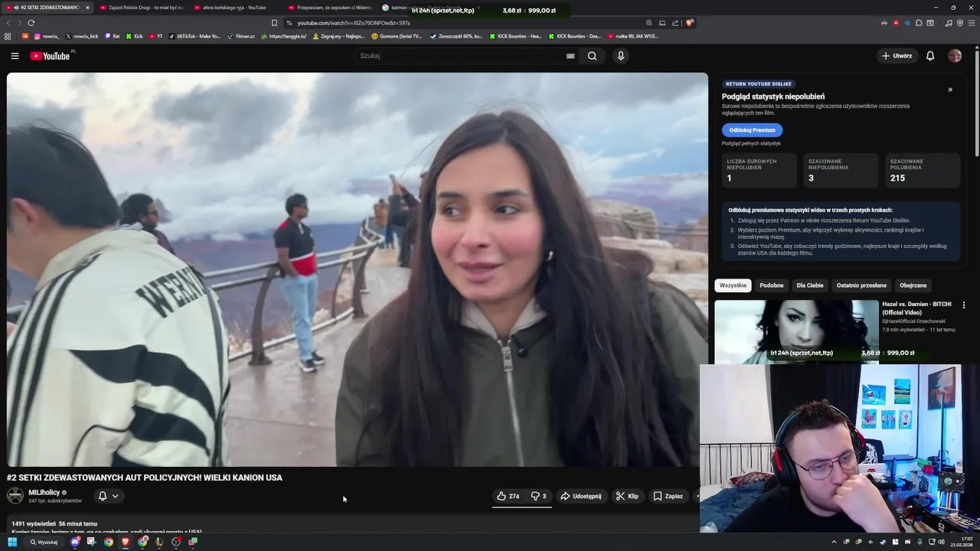Select the Podobne filter chip
This screenshot has width=980, height=551.
coord(771,285)
